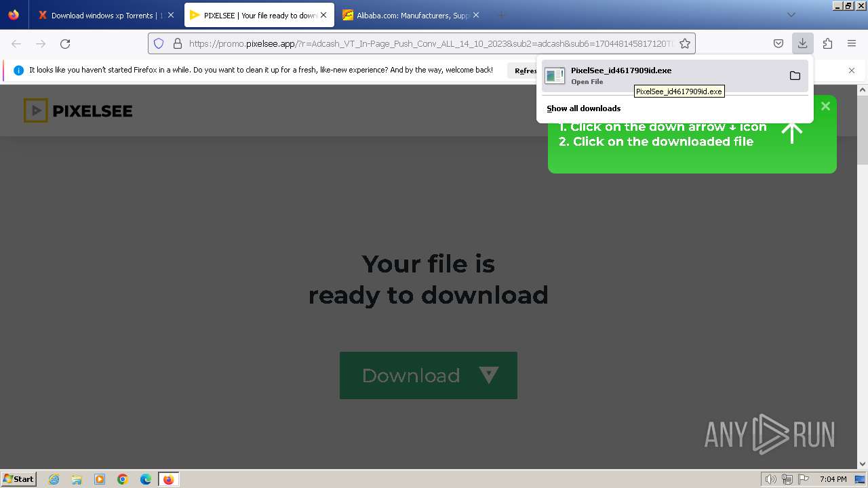Screen dimensions: 868x488
Task: Click Show all downloads
Action: coord(584,108)
